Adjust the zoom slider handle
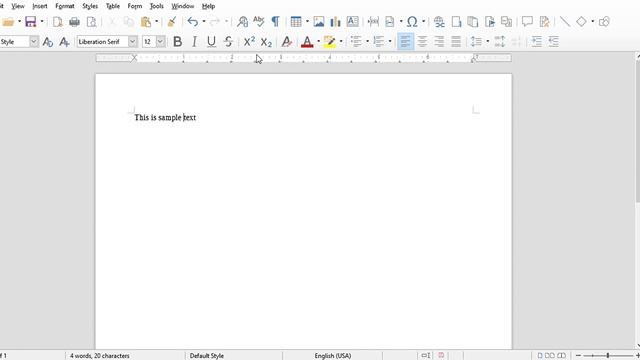640x360 pixels. [x=608, y=356]
